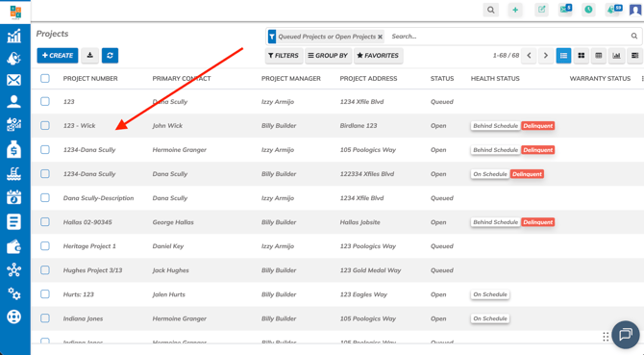Viewport: 644px width, 355px height.
Task: Click the blue refresh icon button
Action: click(111, 56)
